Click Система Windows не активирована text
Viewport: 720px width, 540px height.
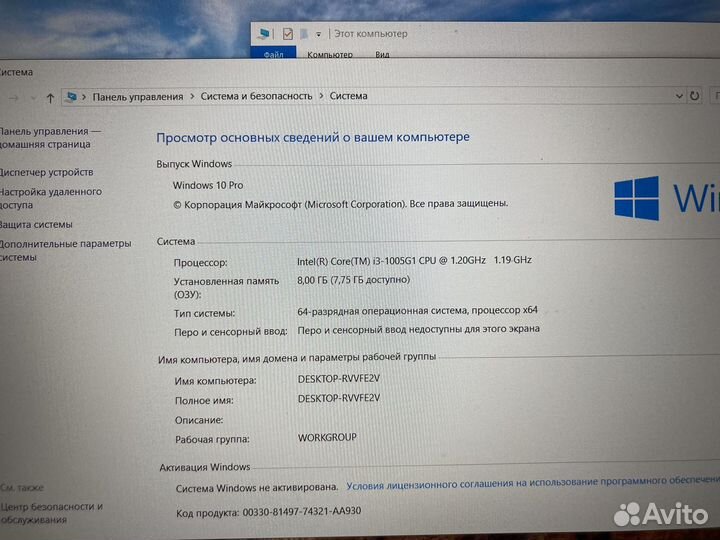click(257, 488)
